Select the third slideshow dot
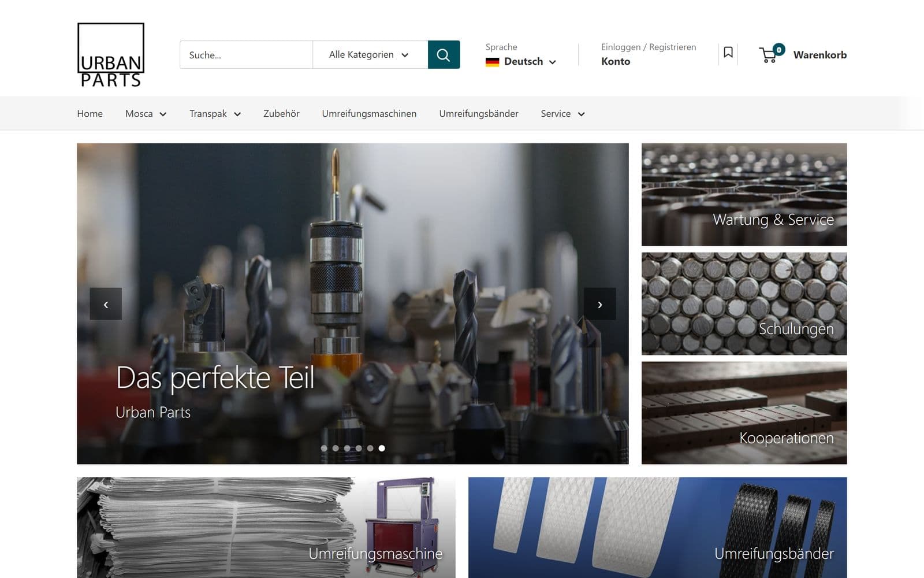 point(347,448)
